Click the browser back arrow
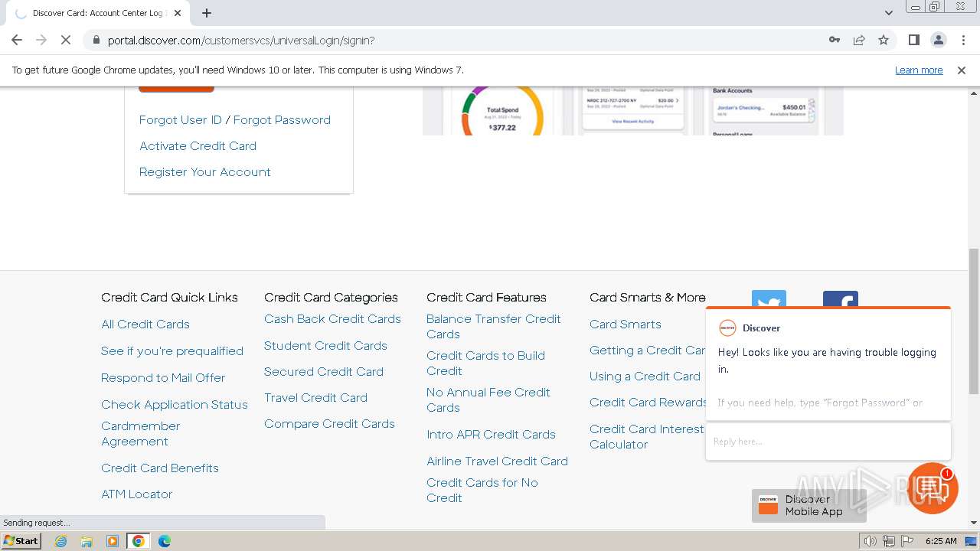This screenshot has height=551, width=980. (x=17, y=40)
